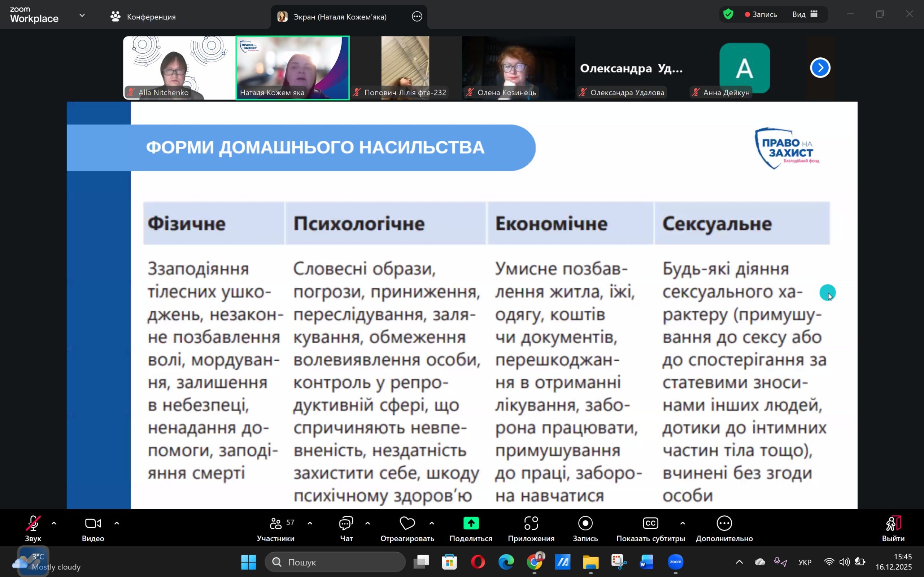
Task: Click the Leave meeting icon
Action: coord(893,524)
